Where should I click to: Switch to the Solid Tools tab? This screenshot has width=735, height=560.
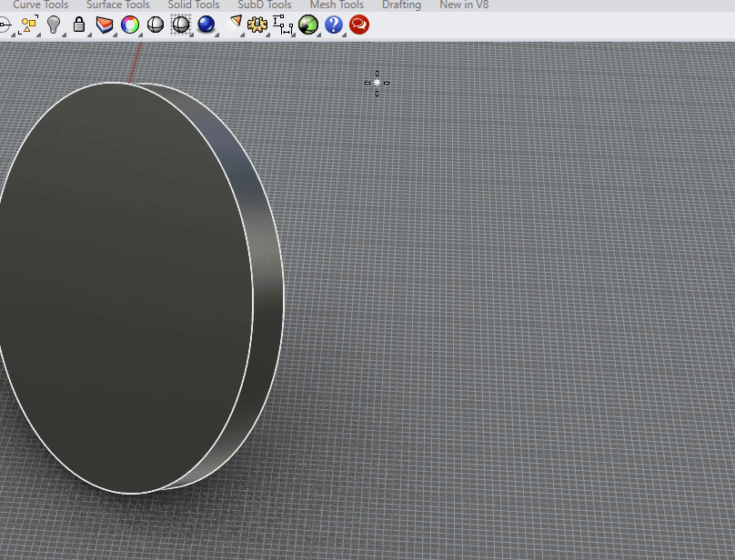click(x=194, y=5)
